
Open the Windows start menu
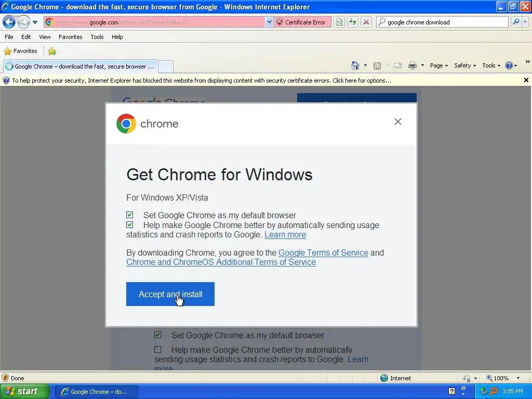[25, 392]
